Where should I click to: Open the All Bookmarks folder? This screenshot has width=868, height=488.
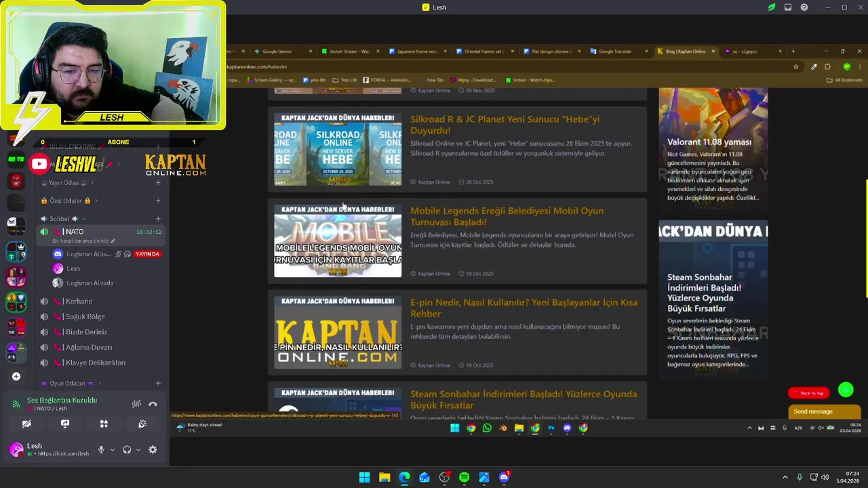(x=844, y=80)
